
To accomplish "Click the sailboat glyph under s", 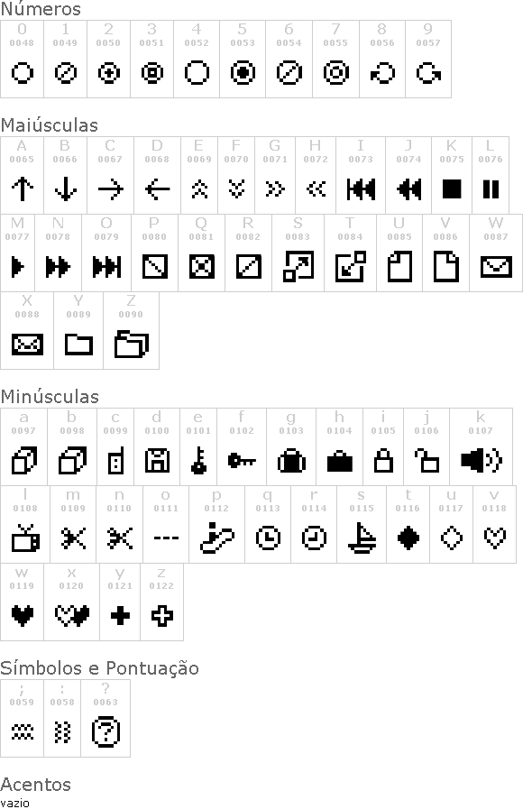I will point(362,538).
